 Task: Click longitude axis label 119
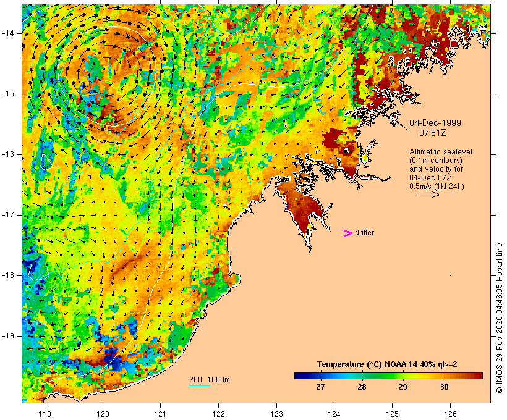point(45,414)
